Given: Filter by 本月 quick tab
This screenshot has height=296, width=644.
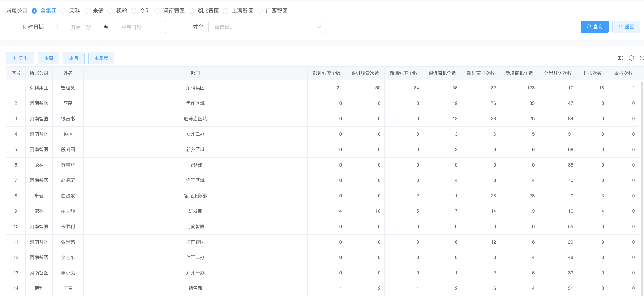Looking at the screenshot, I should point(74,58).
